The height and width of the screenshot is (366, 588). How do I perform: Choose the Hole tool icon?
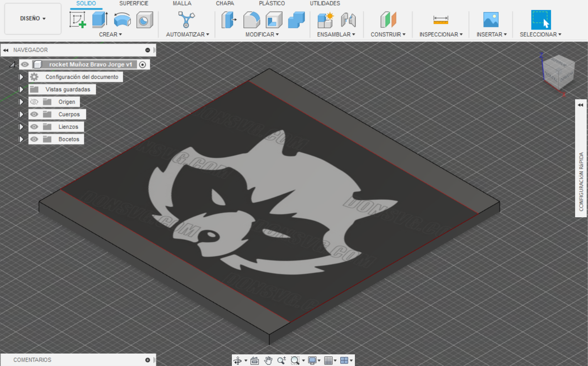tap(145, 20)
